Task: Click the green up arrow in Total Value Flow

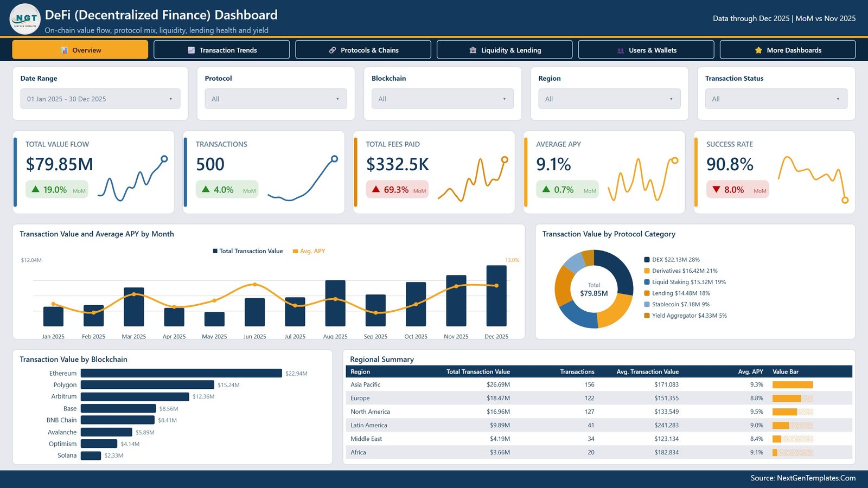Action: tap(35, 189)
